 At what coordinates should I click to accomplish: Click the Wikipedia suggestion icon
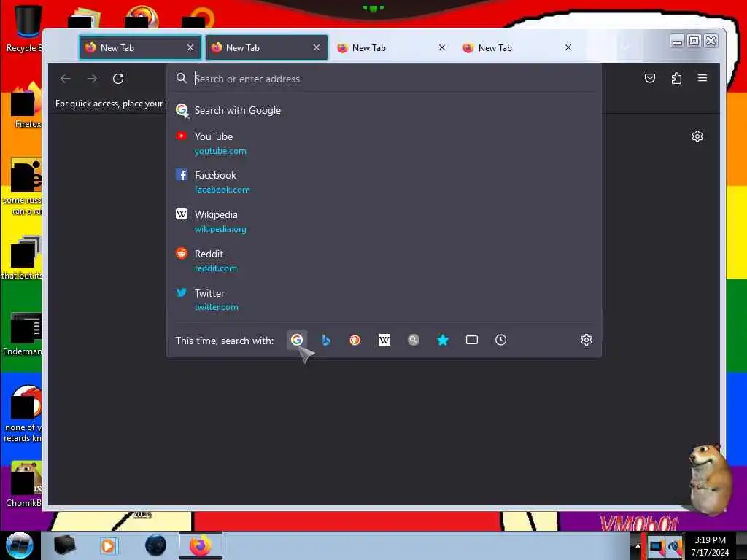point(181,214)
